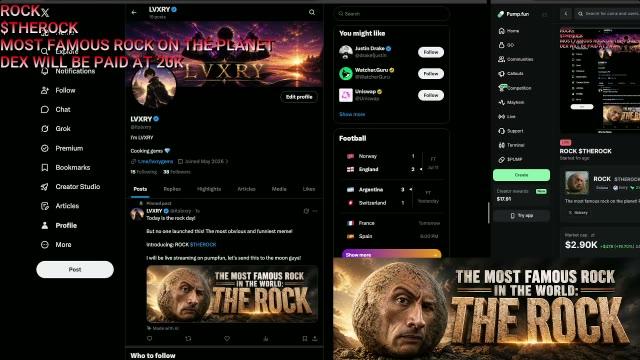Click the $THEROCK cashtag link in post

pyautogui.click(x=203, y=244)
